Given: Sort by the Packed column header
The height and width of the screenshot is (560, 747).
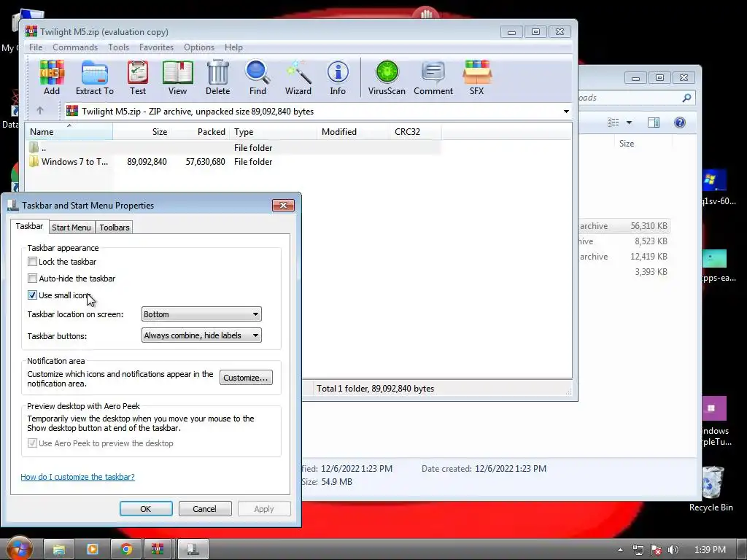Looking at the screenshot, I should (200, 131).
